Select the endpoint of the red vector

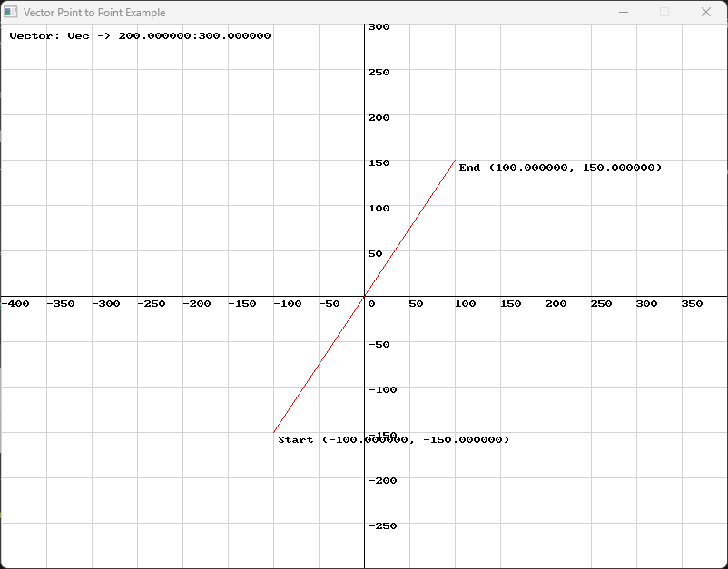[455, 162]
